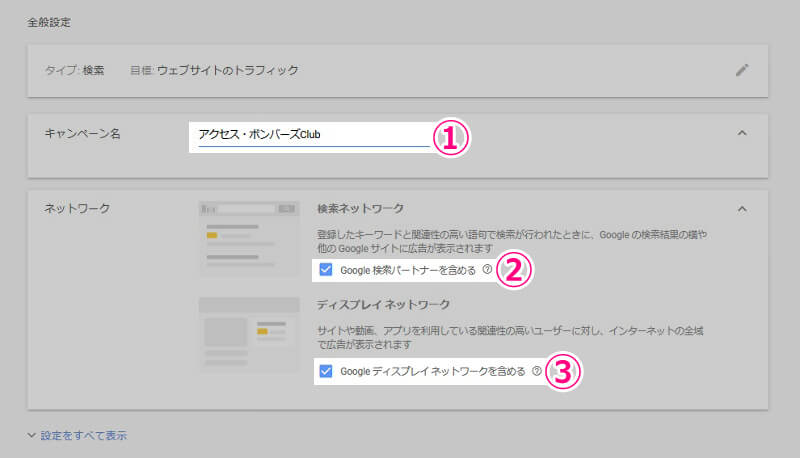Click the ディスプレイ ネットワーク heading

click(383, 304)
